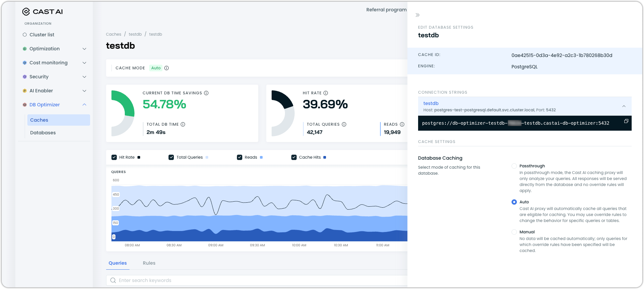
Task: Show info for Total Queries
Action: point(344,124)
